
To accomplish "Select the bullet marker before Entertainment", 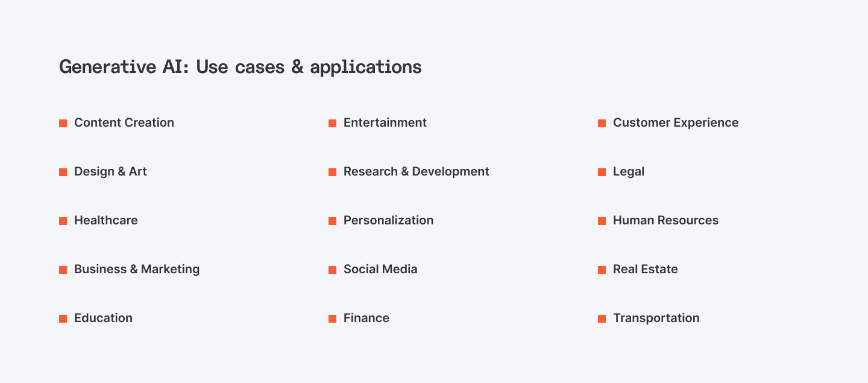I will click(x=332, y=123).
